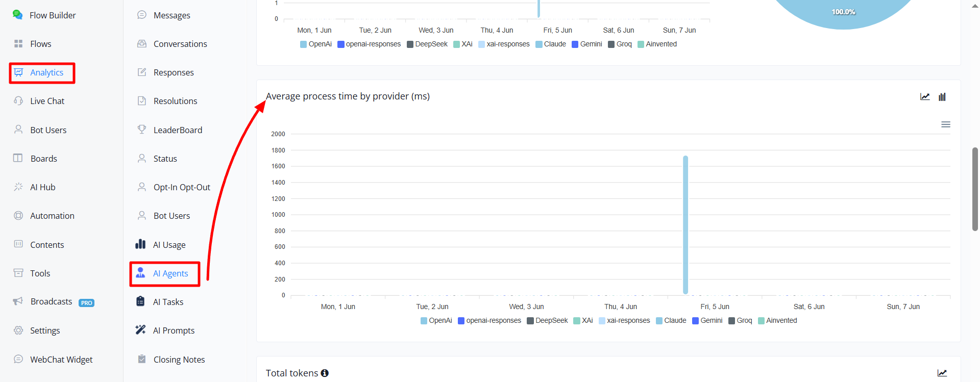The width and height of the screenshot is (980, 382).
Task: Toggle Gemini series in process time legend
Action: 707,321
